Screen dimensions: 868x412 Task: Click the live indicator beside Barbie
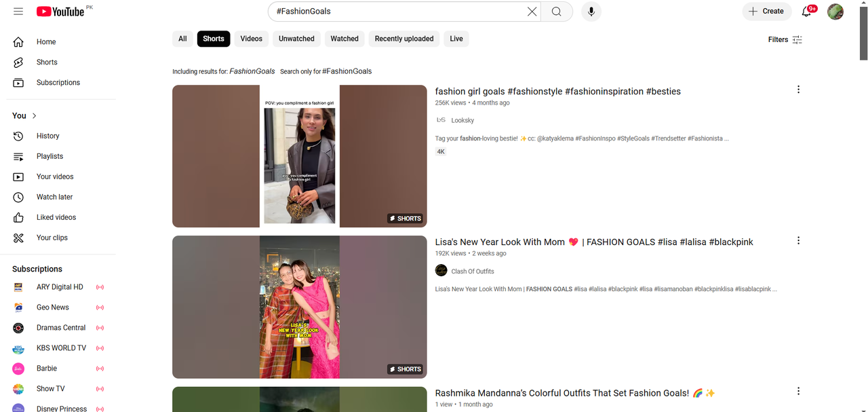pos(100,369)
